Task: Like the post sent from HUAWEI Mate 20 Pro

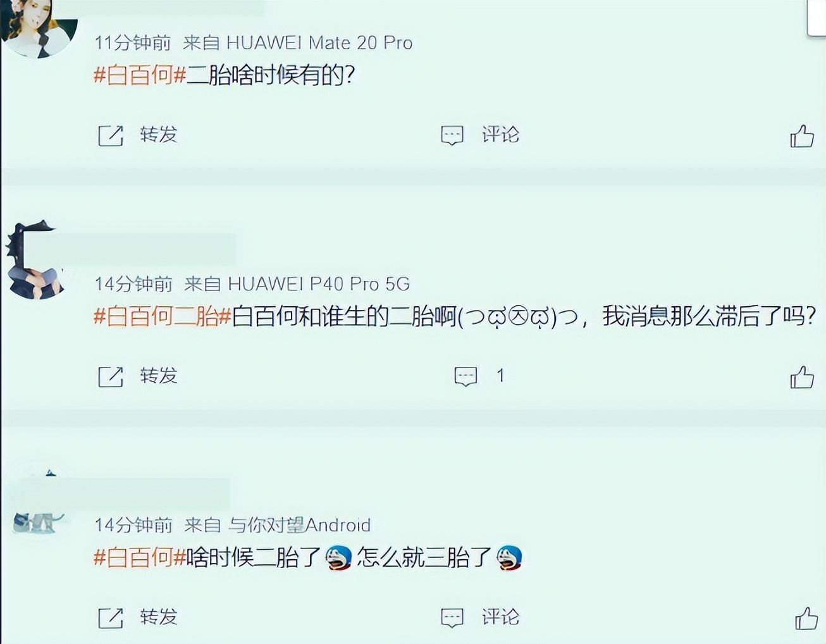Action: tap(802, 135)
